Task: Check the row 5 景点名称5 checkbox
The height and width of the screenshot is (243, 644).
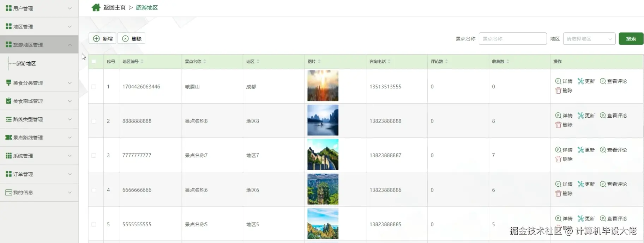Action: point(94,224)
